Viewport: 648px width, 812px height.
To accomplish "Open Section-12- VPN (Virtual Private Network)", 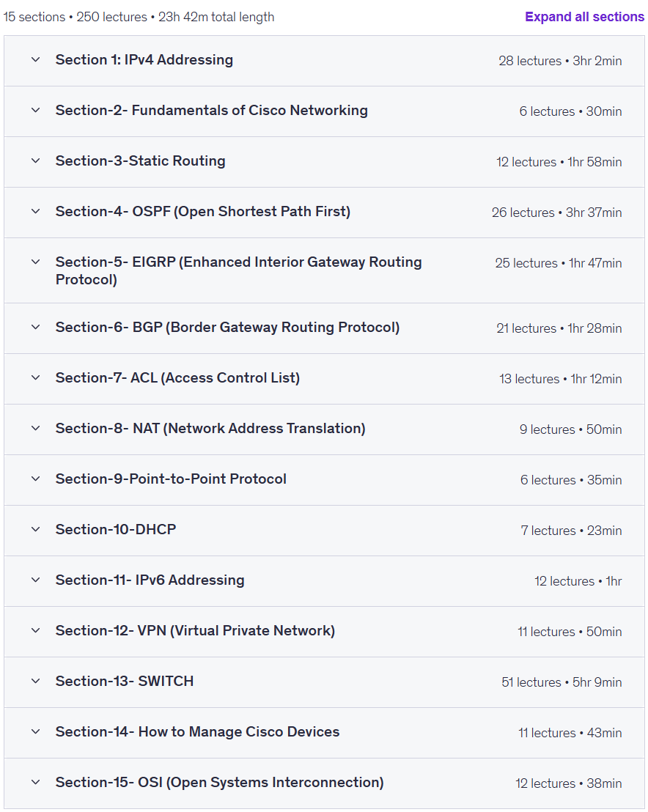I will (x=195, y=631).
